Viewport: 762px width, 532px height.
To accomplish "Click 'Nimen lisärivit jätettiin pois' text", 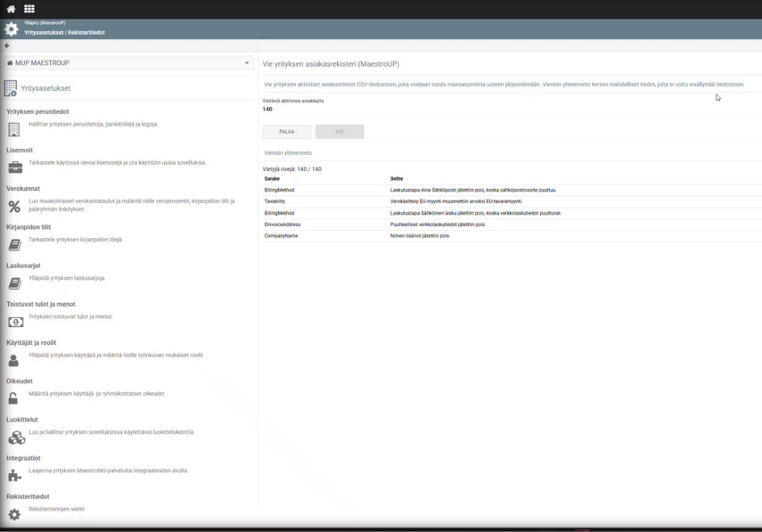I will coord(420,236).
